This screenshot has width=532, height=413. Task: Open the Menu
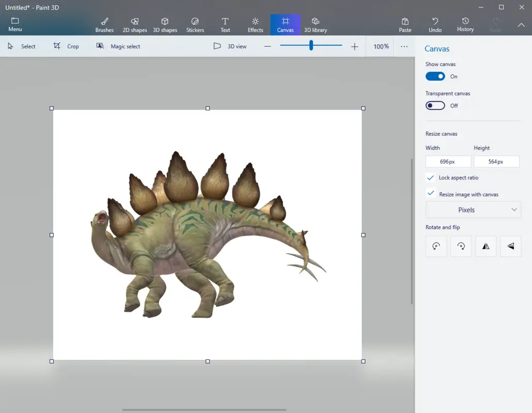click(14, 24)
